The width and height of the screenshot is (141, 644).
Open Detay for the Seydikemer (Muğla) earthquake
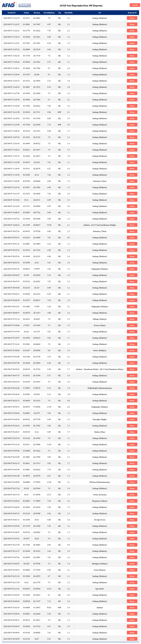(x=132, y=225)
